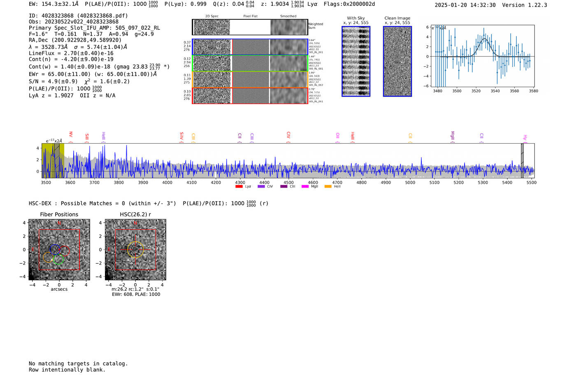Select the orange-bordered fiber 2D spectrum row
576x392 pixels.
tap(250, 79)
